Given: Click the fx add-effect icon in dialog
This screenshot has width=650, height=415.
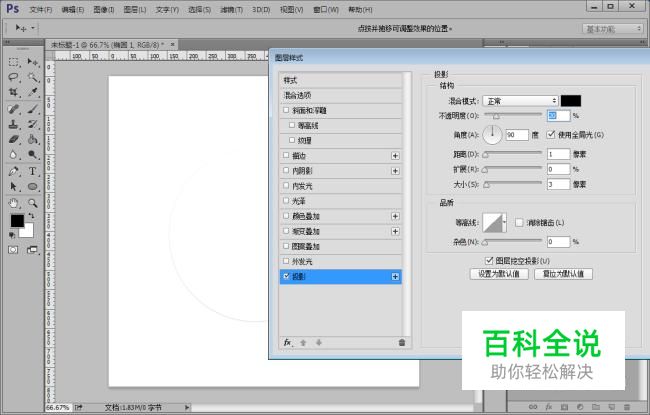Looking at the screenshot, I should tap(287, 342).
